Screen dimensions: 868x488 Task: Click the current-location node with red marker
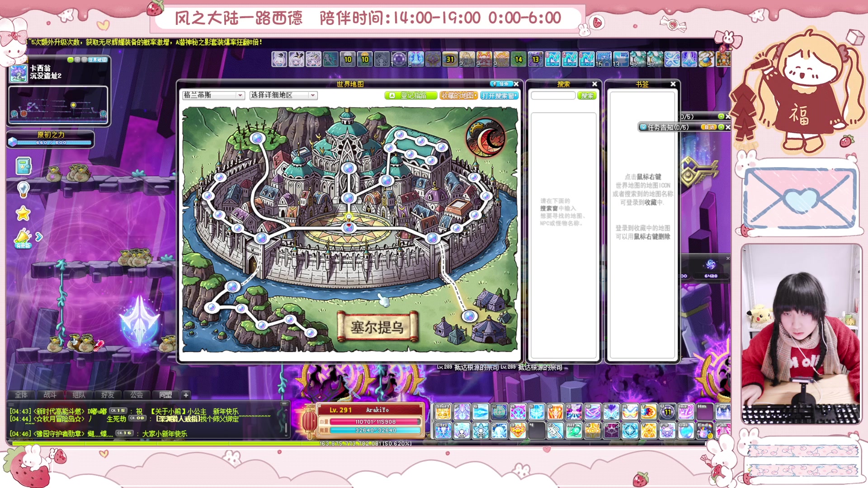tap(348, 226)
